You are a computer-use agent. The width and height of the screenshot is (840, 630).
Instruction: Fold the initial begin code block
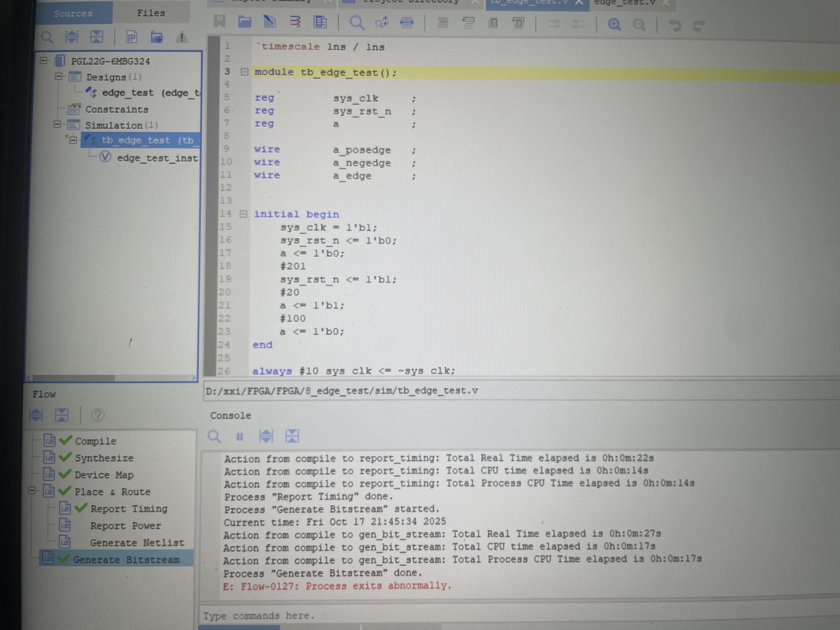point(243,214)
